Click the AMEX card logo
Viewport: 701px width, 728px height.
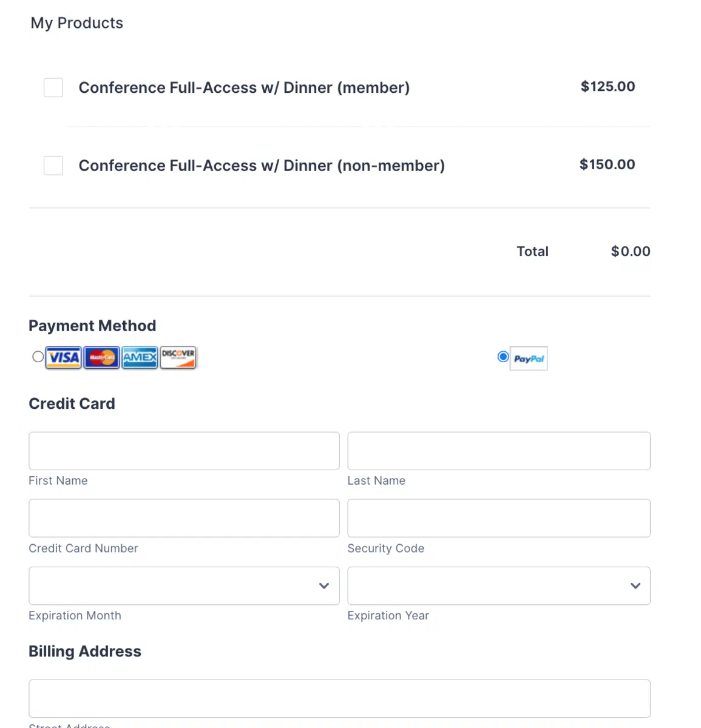(x=140, y=357)
